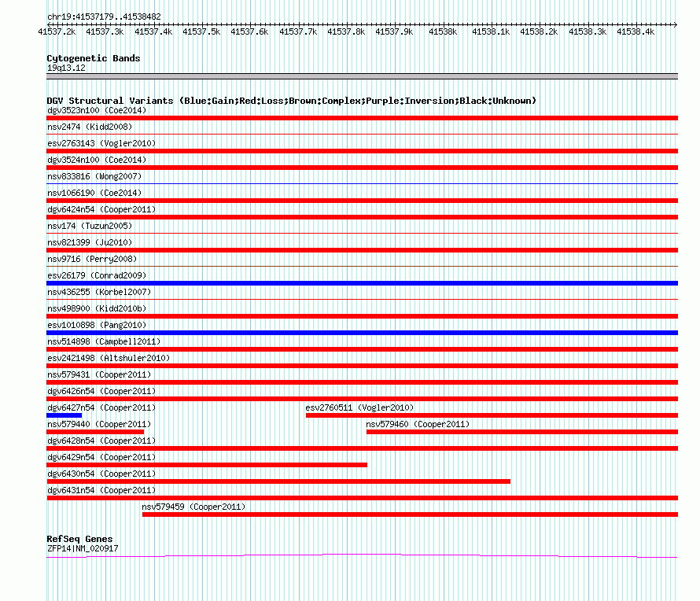
Task: Click the DGV Structural Variants track heading
Action: click(291, 101)
